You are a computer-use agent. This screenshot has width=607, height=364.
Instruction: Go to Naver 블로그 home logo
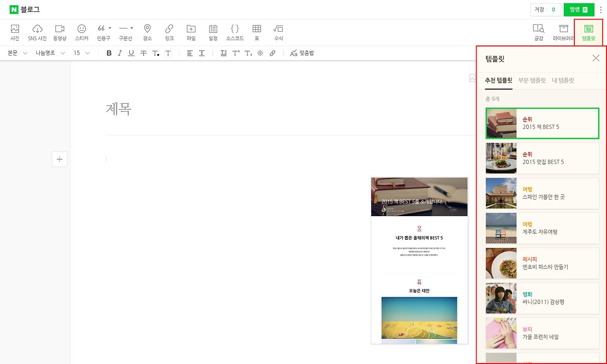[25, 9]
